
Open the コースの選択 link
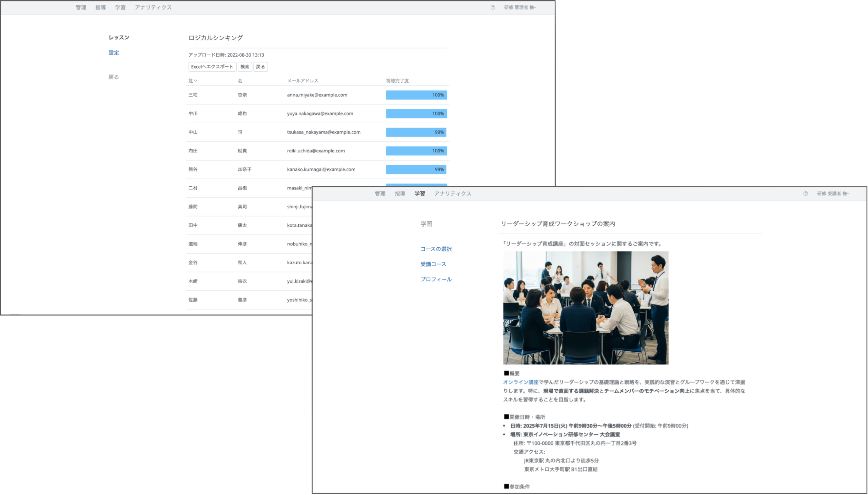point(436,249)
